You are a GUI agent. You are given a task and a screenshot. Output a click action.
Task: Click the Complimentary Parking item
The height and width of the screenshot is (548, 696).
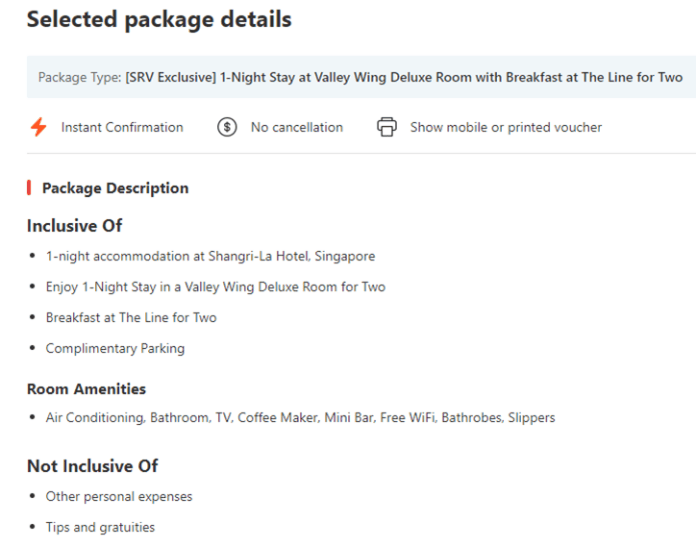click(115, 349)
